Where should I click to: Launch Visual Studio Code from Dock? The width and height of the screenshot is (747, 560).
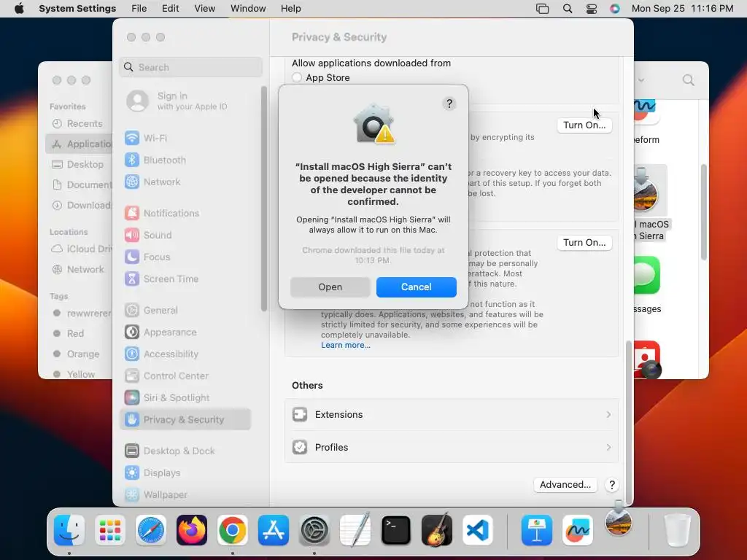pos(478,530)
